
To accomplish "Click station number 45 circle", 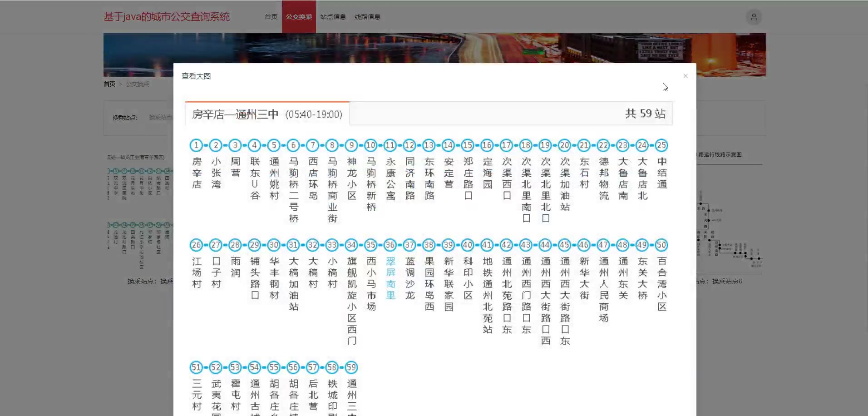I will coord(564,245).
